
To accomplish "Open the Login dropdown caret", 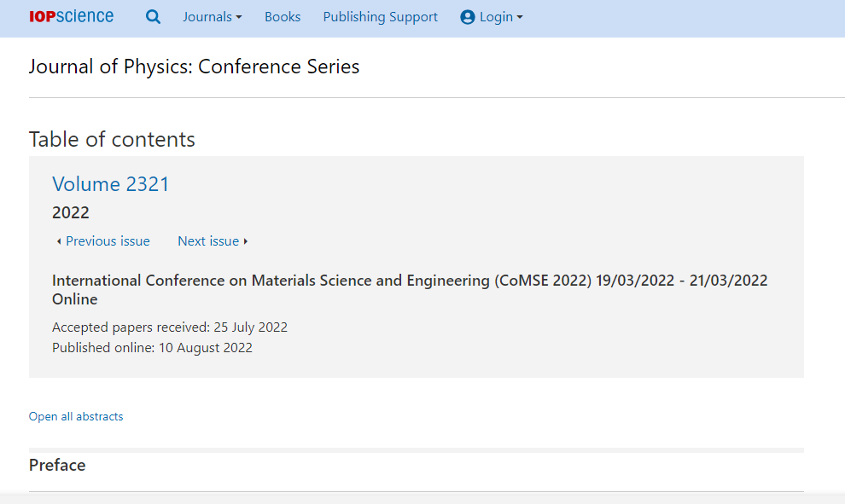I will [x=520, y=18].
